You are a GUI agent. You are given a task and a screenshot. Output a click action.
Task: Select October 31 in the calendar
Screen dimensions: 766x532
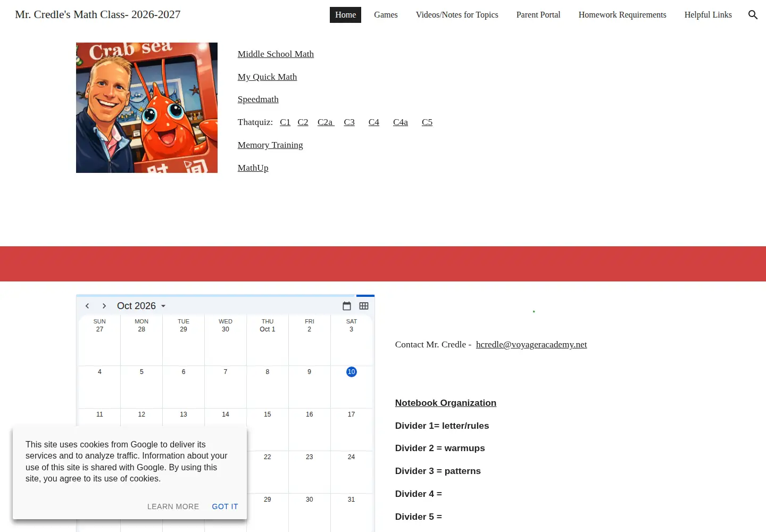coord(351,500)
